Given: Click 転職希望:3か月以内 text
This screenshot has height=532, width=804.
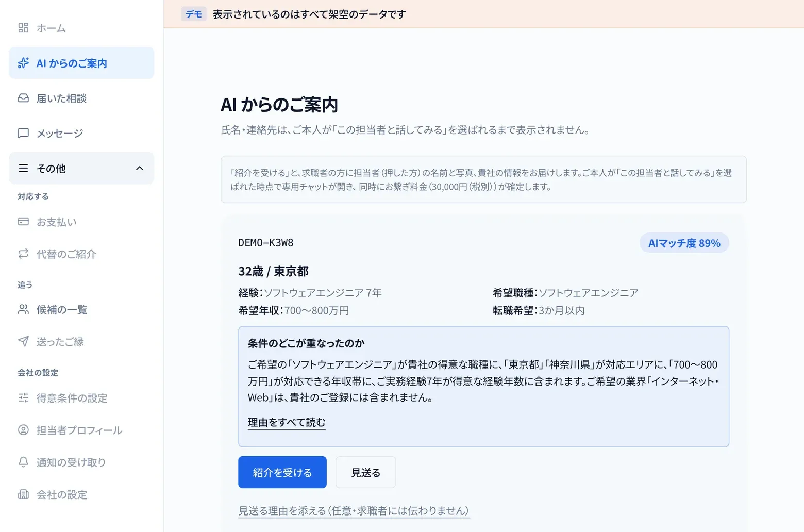Looking at the screenshot, I should click(x=539, y=310).
